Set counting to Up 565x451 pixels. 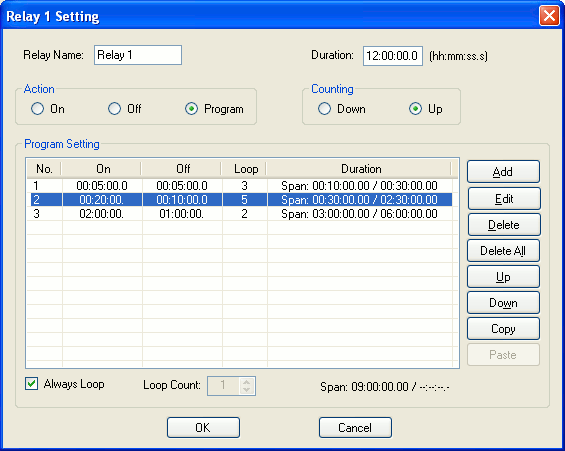pos(415,109)
